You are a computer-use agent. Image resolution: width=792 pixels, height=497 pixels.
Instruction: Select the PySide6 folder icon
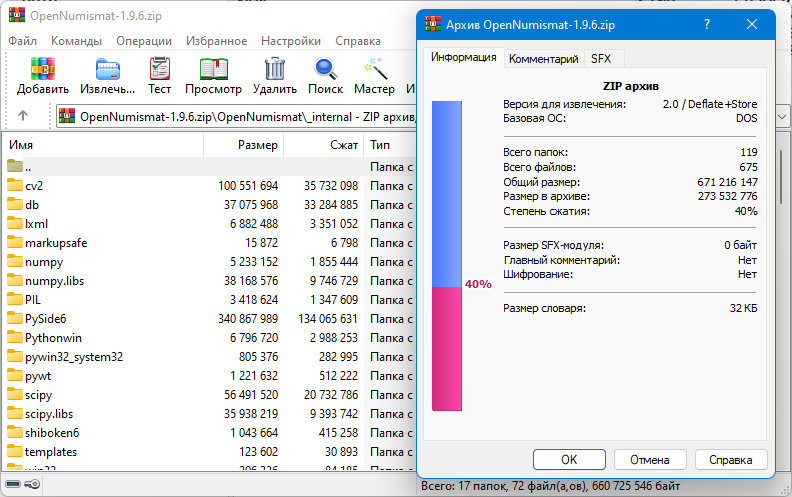(x=15, y=319)
